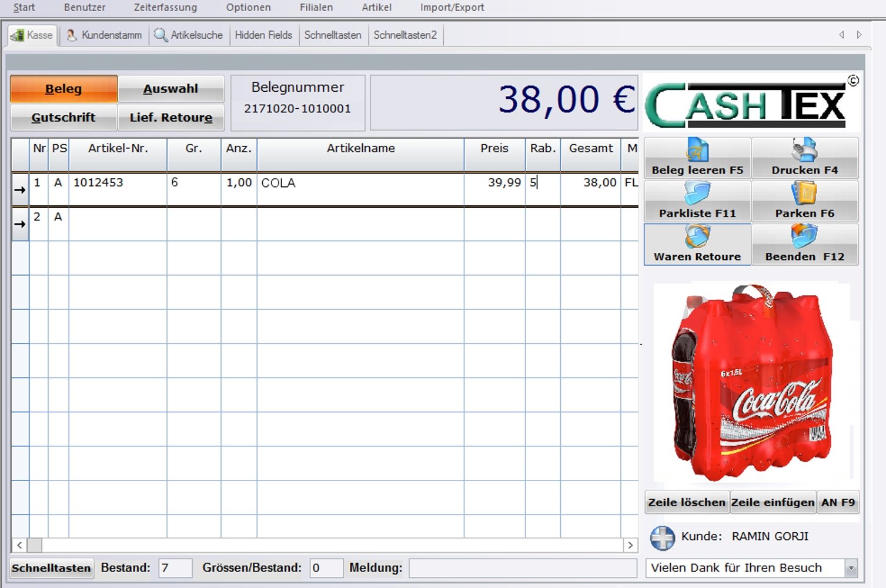Open the Benutzer menu

85,8
